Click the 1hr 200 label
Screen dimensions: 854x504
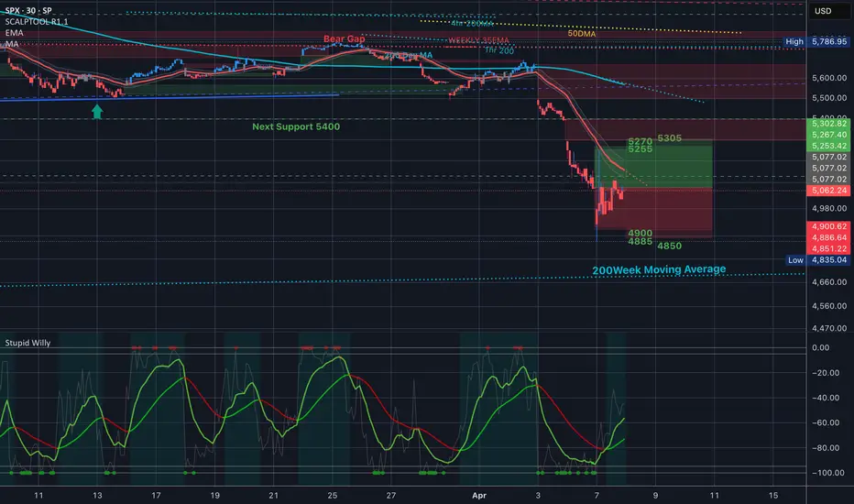[x=499, y=50]
